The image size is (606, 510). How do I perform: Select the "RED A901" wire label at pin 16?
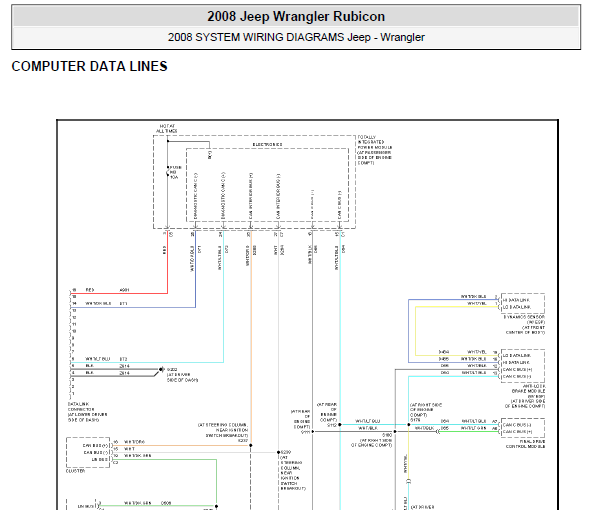coord(107,290)
